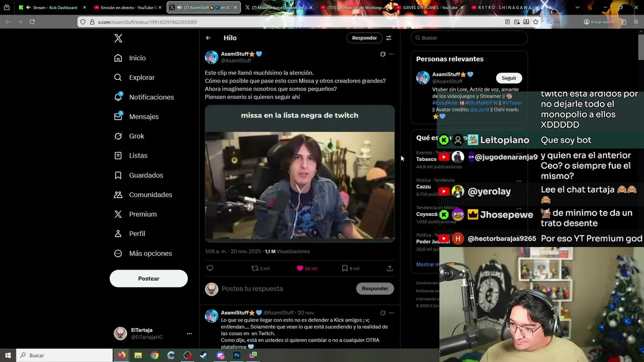This screenshot has height=362, width=644.
Task: Go back with the Hilo arrow
Action: (208, 38)
